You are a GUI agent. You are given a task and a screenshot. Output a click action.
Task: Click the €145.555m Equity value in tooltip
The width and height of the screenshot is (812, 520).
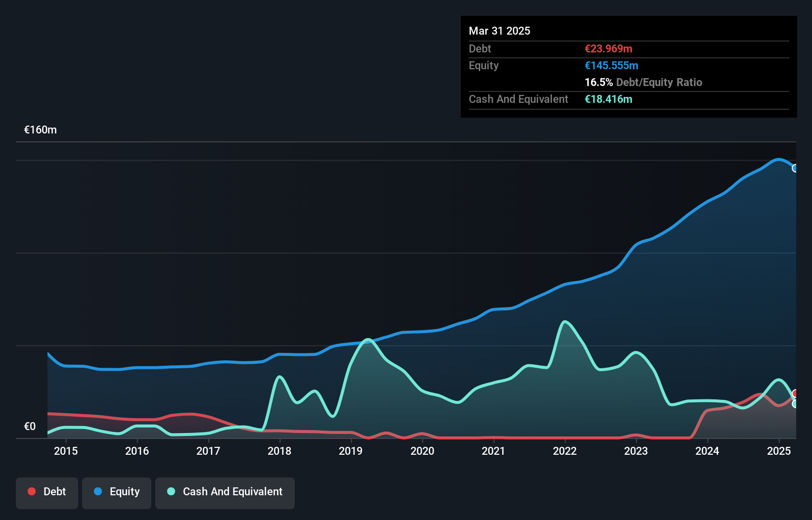(611, 65)
